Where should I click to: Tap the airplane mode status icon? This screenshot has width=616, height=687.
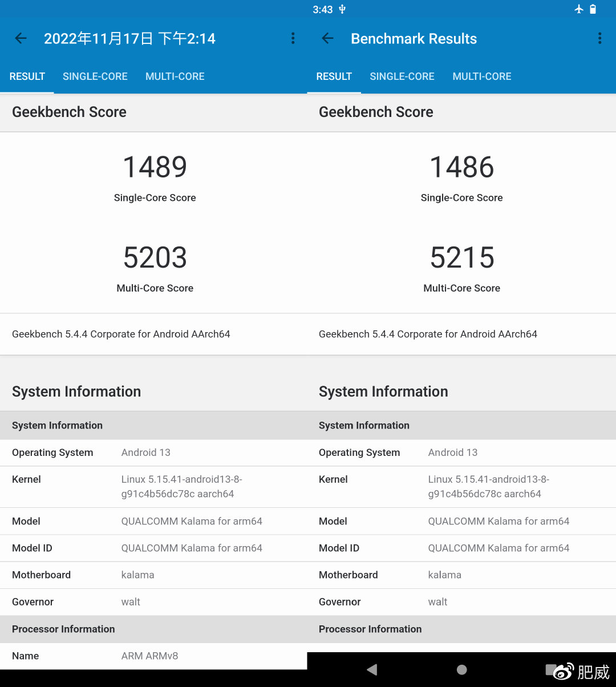pos(579,9)
